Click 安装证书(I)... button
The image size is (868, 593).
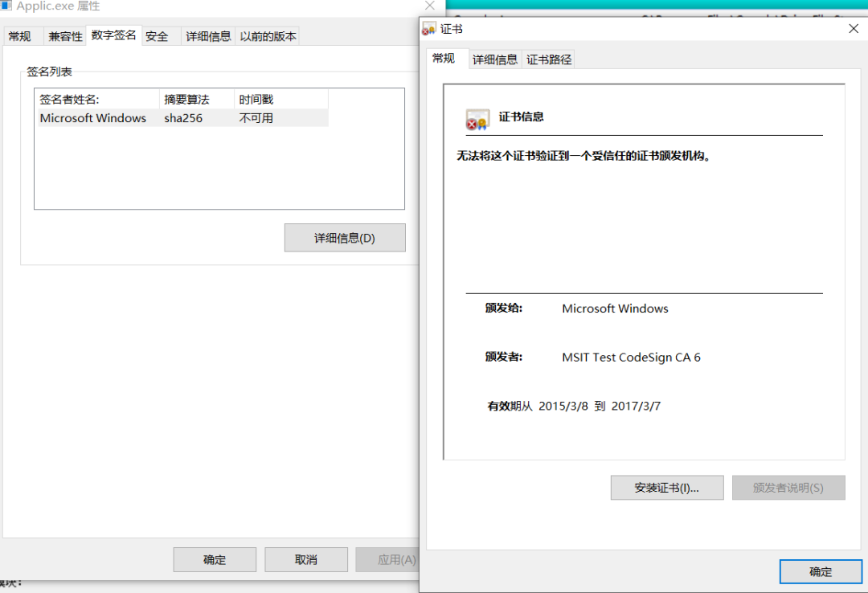pos(667,488)
